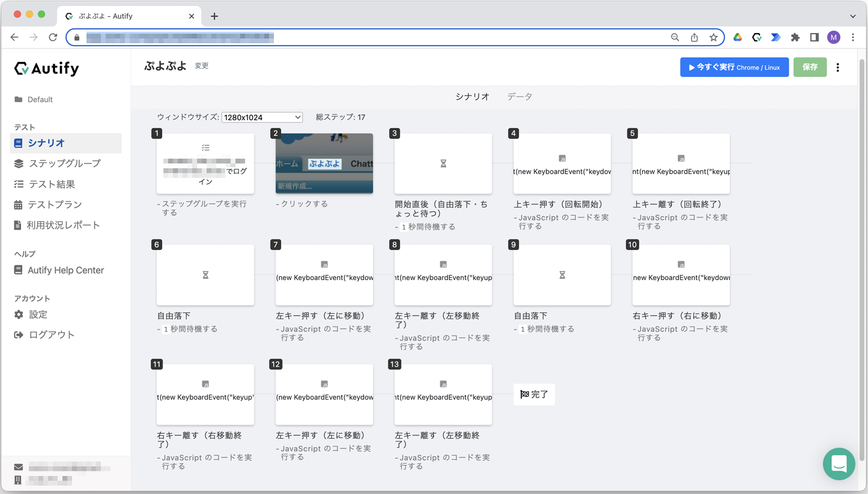Click 開始直後 step 3 title
Screen dimensions: 868x494
coord(442,209)
